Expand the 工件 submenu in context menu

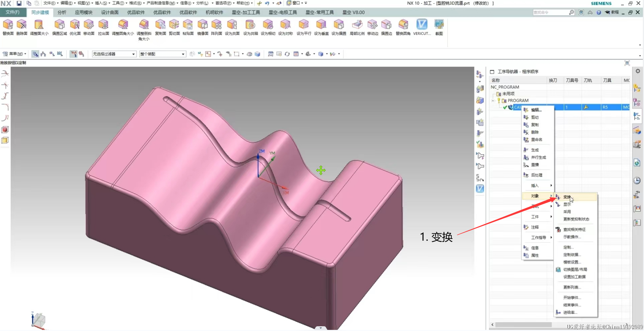click(537, 217)
